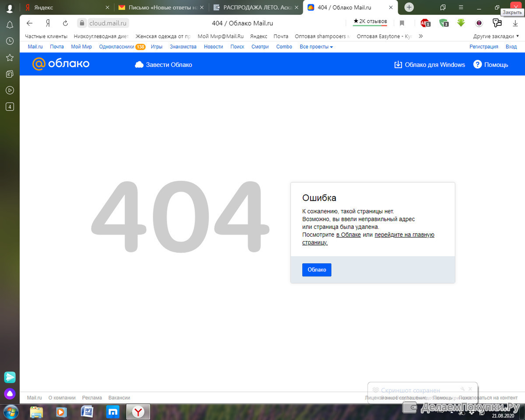The image size is (525, 420).
Task: Open the media player taskbar icon
Action: (61, 412)
